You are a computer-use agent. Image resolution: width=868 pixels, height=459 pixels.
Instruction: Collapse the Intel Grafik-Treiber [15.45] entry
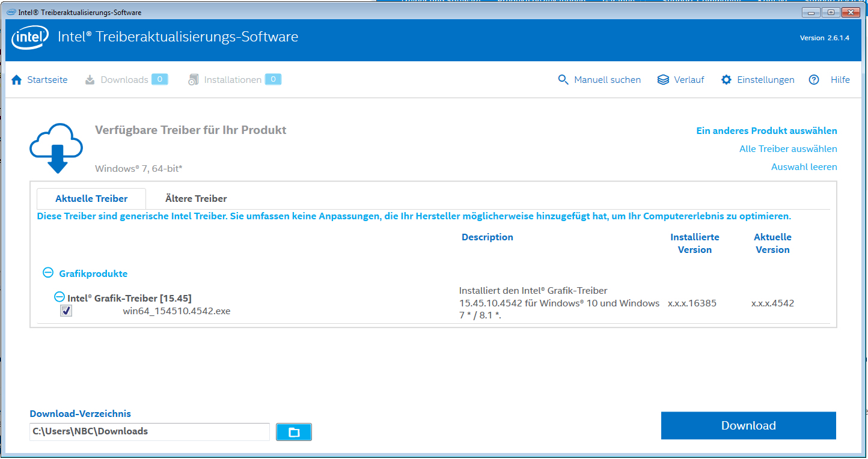point(60,297)
